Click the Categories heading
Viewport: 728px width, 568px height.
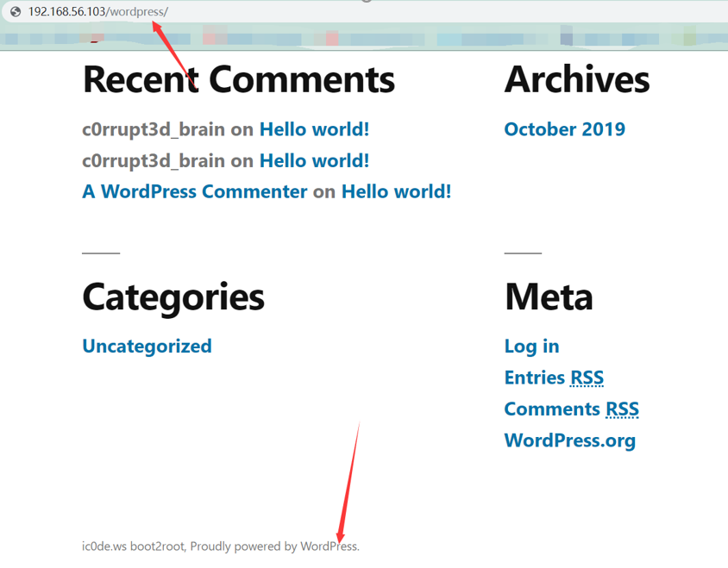click(173, 298)
